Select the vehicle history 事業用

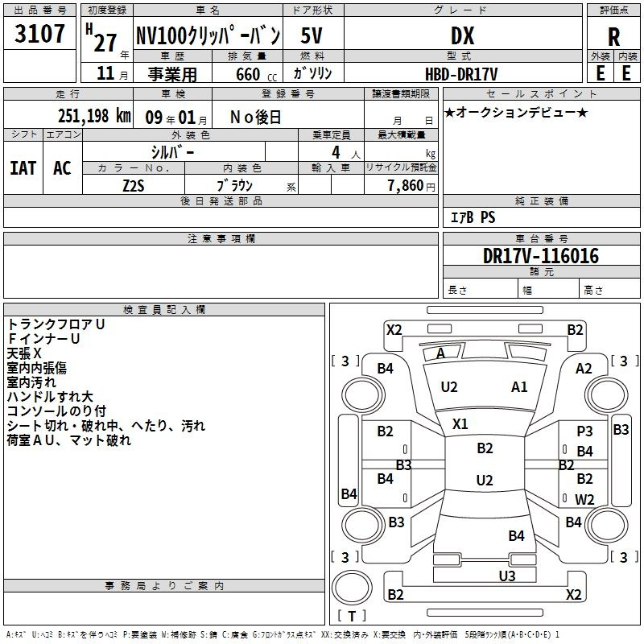click(172, 74)
